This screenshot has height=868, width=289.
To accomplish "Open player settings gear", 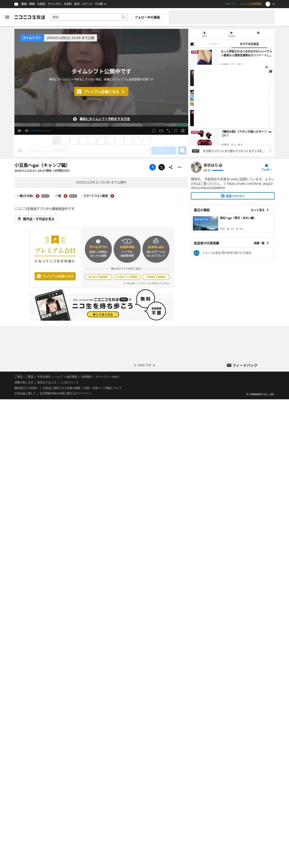I will pos(183,131).
